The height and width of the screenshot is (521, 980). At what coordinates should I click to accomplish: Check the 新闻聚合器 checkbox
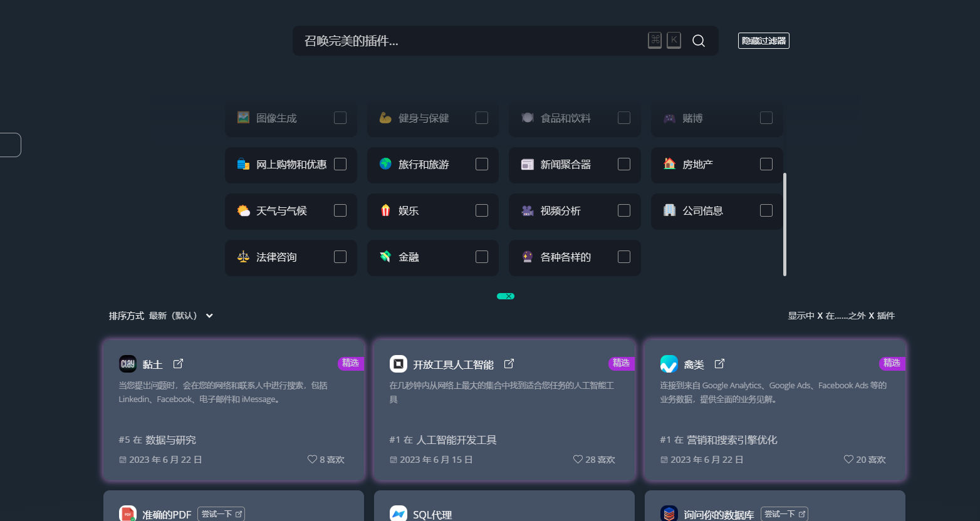(624, 164)
